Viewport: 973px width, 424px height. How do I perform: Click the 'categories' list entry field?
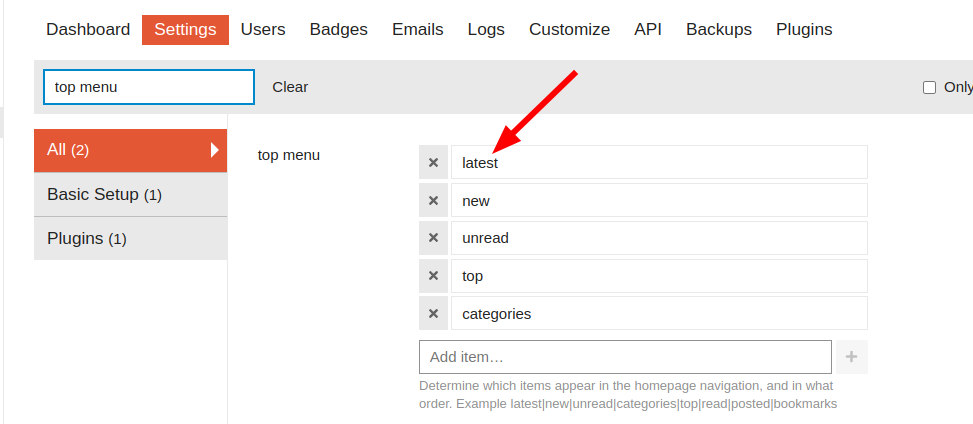[x=659, y=314]
